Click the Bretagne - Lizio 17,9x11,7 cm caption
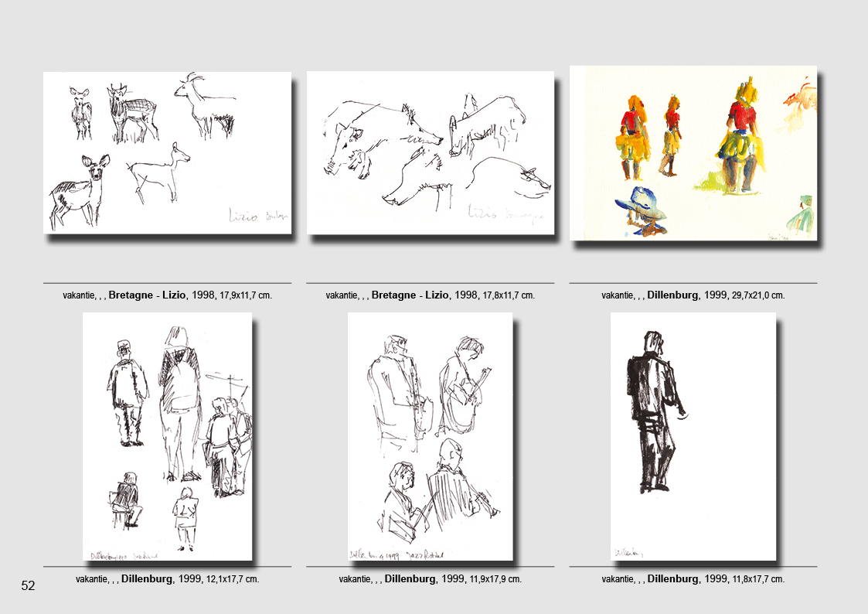868x614 pixels. coord(167,295)
